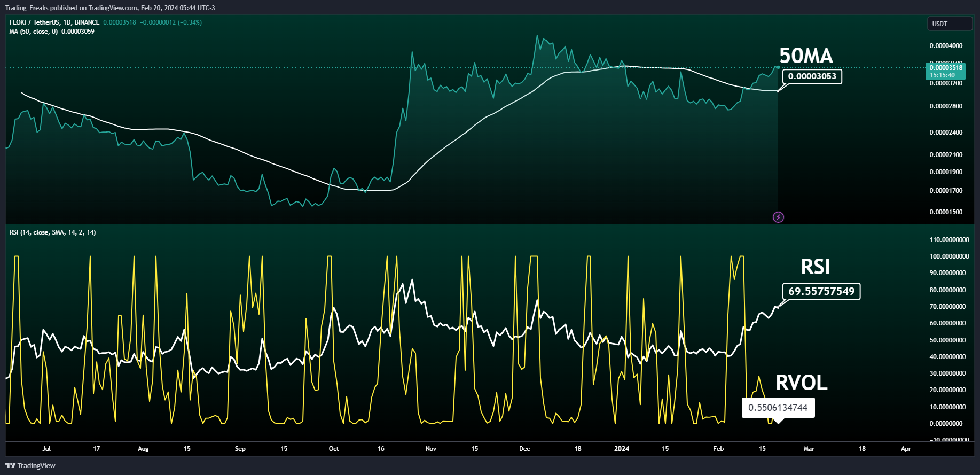Click the MA legend value 0.00003059
Image resolution: width=980 pixels, height=475 pixels.
tap(78, 32)
